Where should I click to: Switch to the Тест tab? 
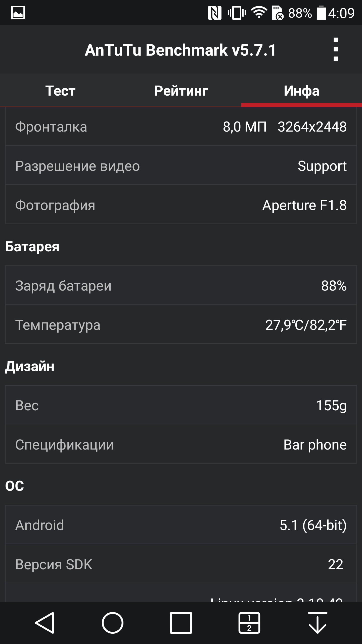(x=60, y=91)
